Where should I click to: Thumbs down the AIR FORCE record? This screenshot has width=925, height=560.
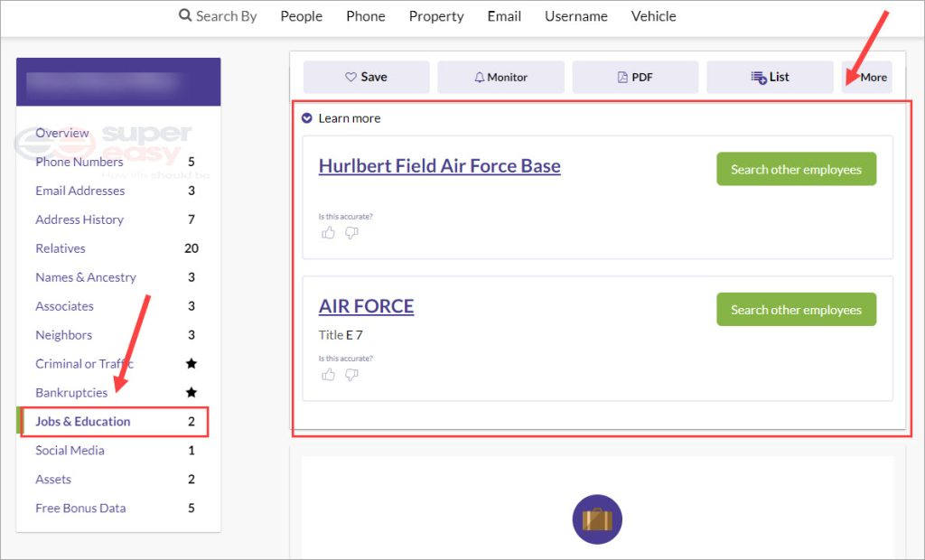coord(351,375)
